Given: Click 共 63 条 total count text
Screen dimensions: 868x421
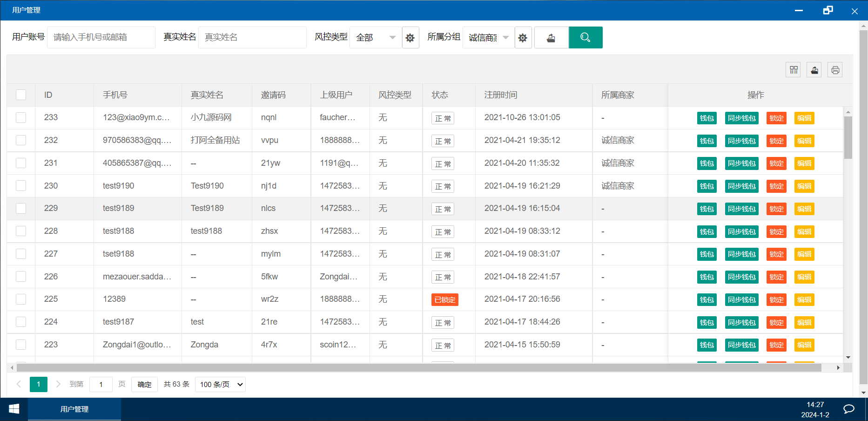Looking at the screenshot, I should click(x=176, y=384).
